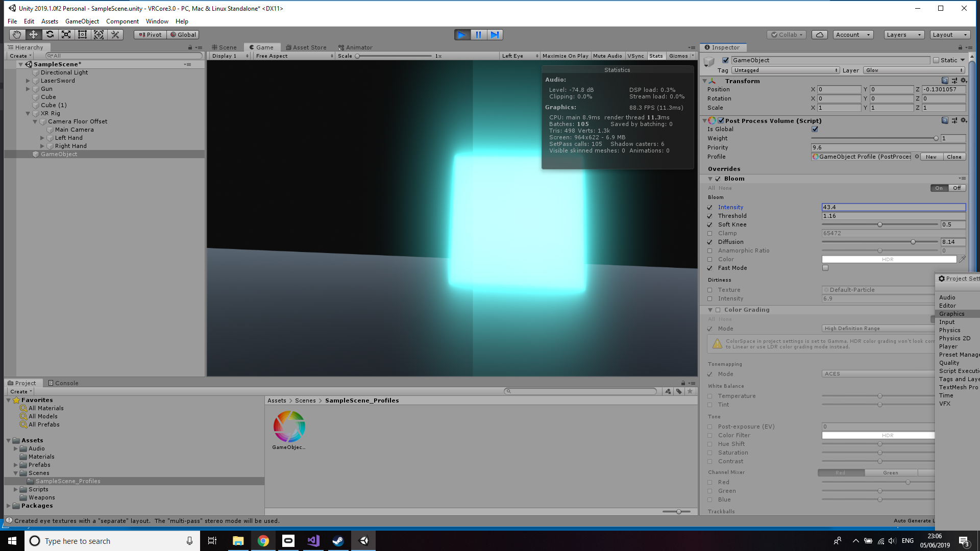The image size is (980, 551).
Task: Collapse the Bloom section foldout
Action: click(x=710, y=179)
